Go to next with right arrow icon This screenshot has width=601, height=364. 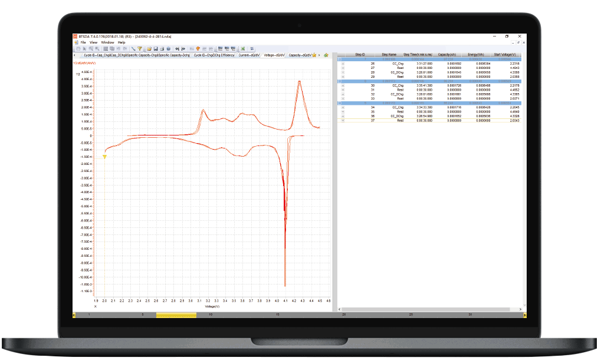coord(183,49)
